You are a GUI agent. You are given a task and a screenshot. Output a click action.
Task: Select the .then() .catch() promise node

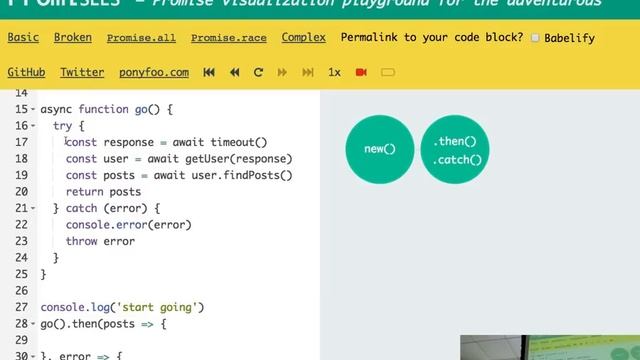click(455, 149)
